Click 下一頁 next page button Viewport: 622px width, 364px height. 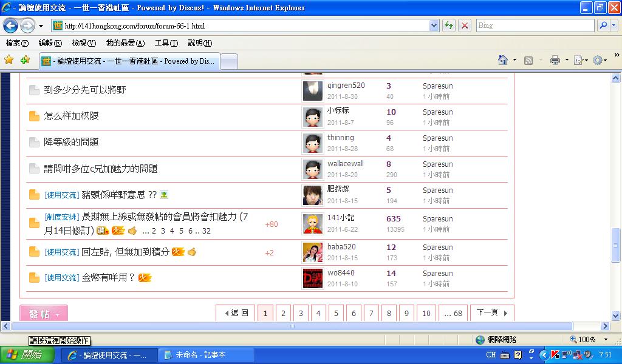click(x=491, y=313)
